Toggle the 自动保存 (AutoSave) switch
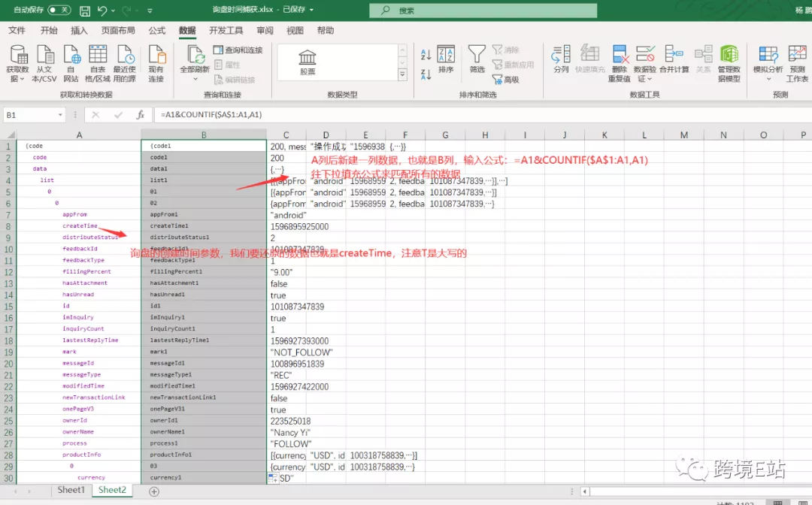The height and width of the screenshot is (505, 812). 59,10
